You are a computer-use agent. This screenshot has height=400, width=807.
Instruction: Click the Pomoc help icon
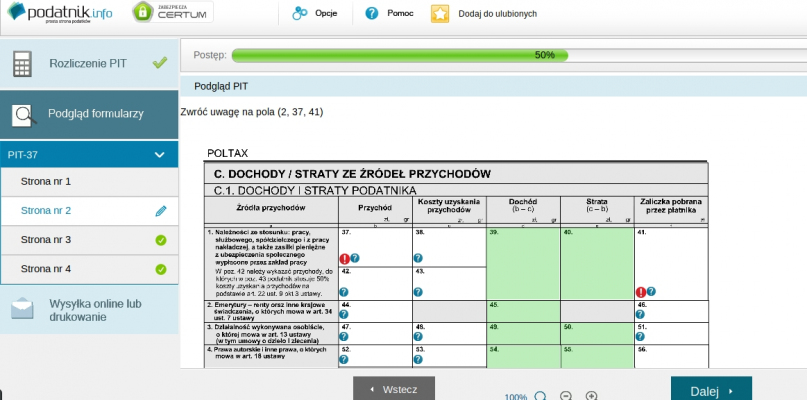click(372, 14)
